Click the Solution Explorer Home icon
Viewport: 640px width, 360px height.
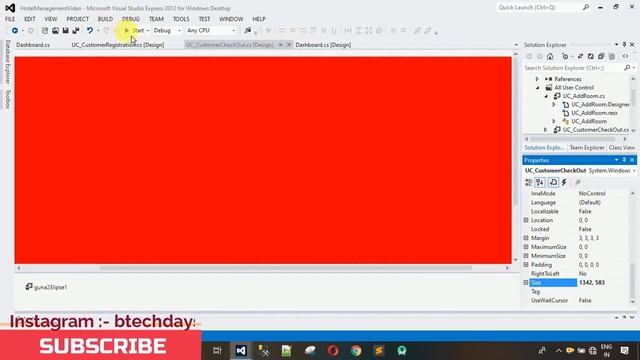click(550, 56)
